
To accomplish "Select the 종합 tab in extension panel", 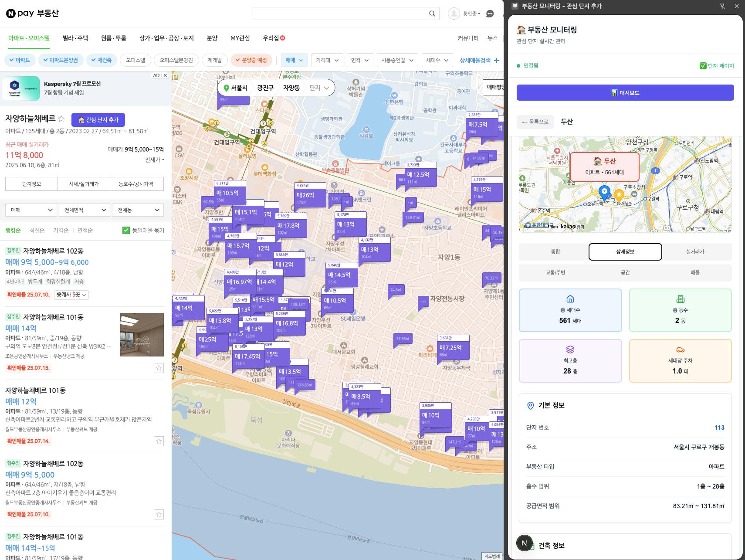I will (x=555, y=252).
